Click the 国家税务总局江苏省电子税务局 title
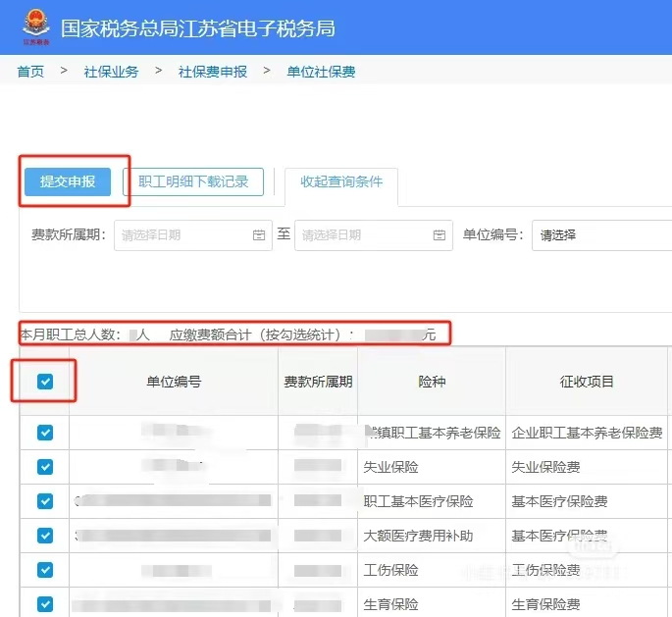Viewport: 672px width, 617px height. pyautogui.click(x=198, y=28)
